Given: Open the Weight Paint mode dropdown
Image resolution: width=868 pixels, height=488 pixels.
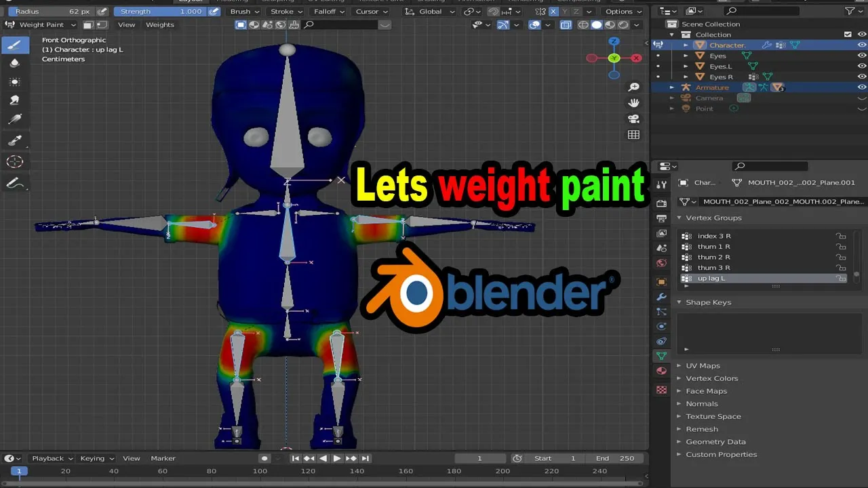Looking at the screenshot, I should [x=41, y=24].
